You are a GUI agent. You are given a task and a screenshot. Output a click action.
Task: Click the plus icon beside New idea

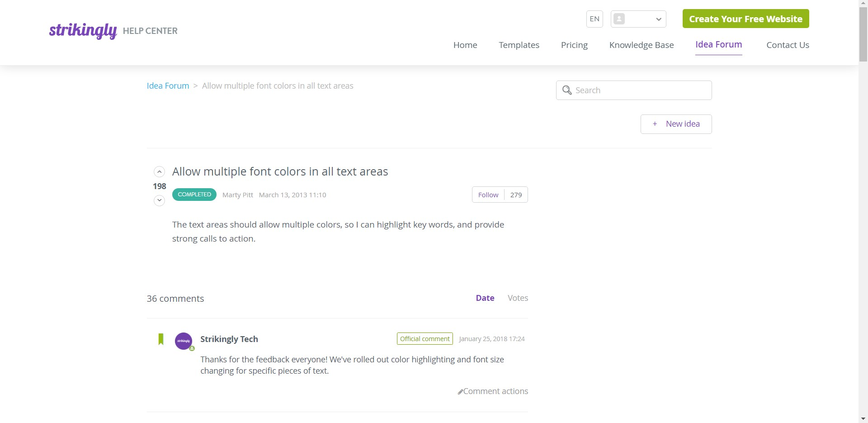pos(655,124)
